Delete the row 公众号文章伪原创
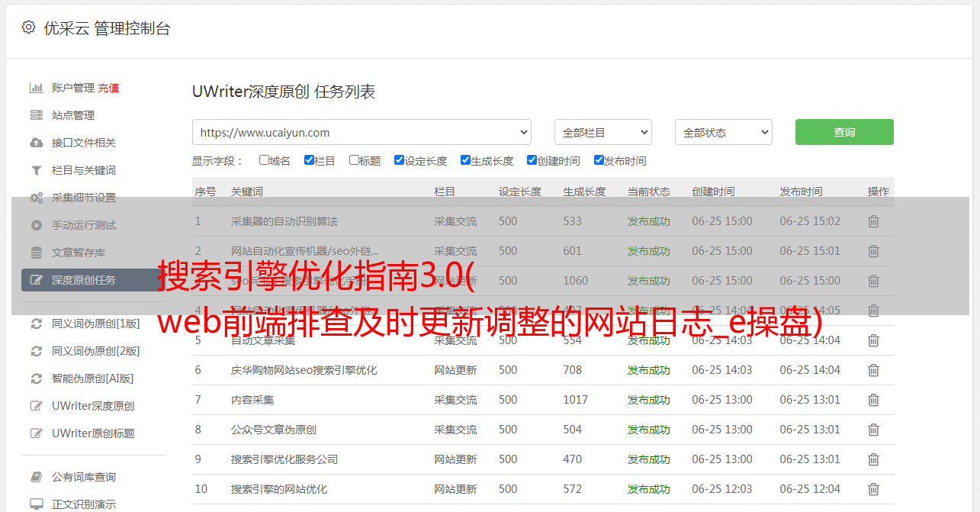 [874, 430]
